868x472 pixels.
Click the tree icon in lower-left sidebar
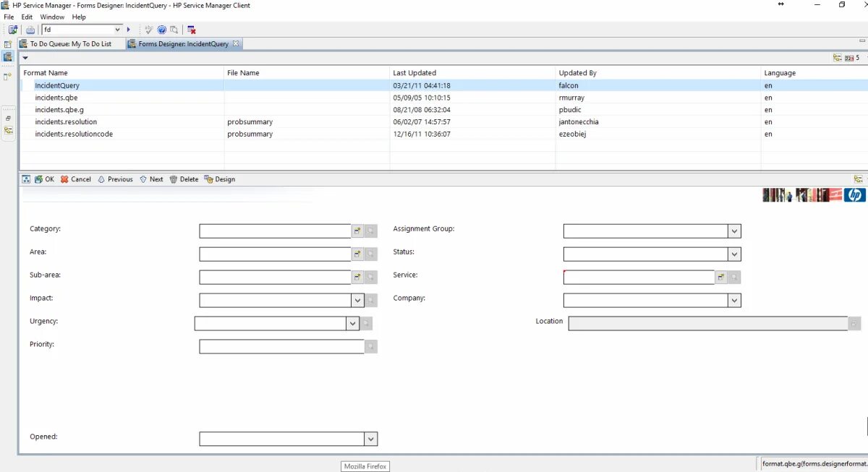pyautogui.click(x=8, y=130)
